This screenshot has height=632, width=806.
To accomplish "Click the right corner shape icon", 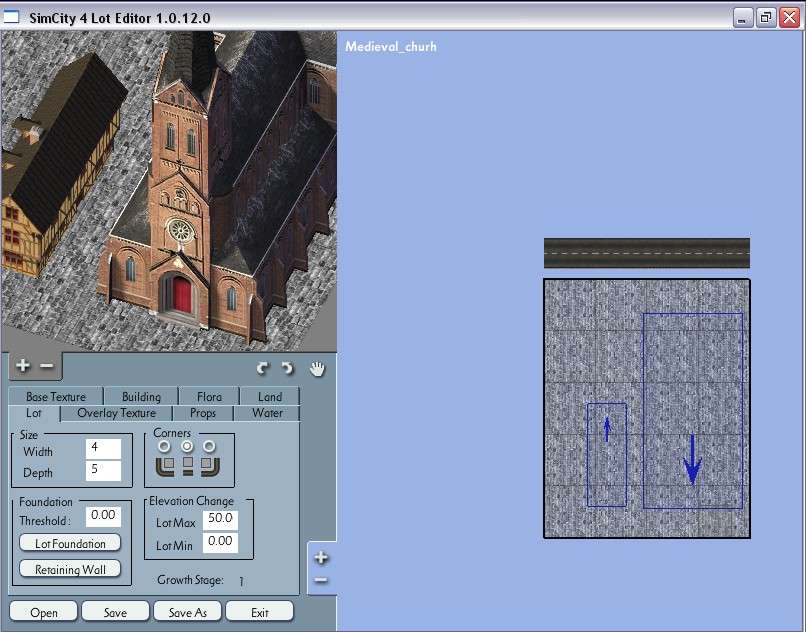I will (x=211, y=466).
